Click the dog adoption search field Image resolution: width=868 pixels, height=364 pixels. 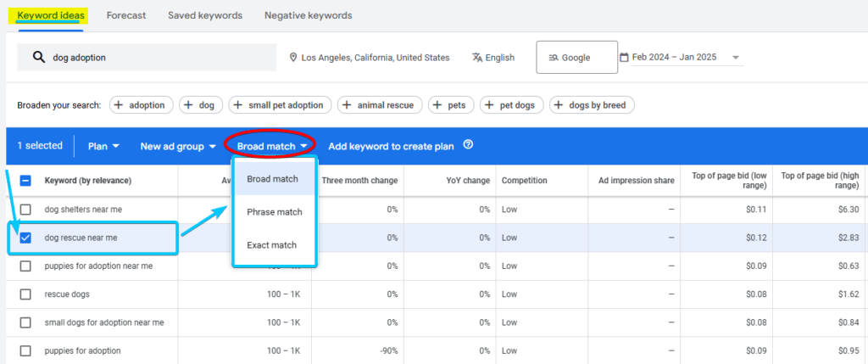pyautogui.click(x=147, y=57)
